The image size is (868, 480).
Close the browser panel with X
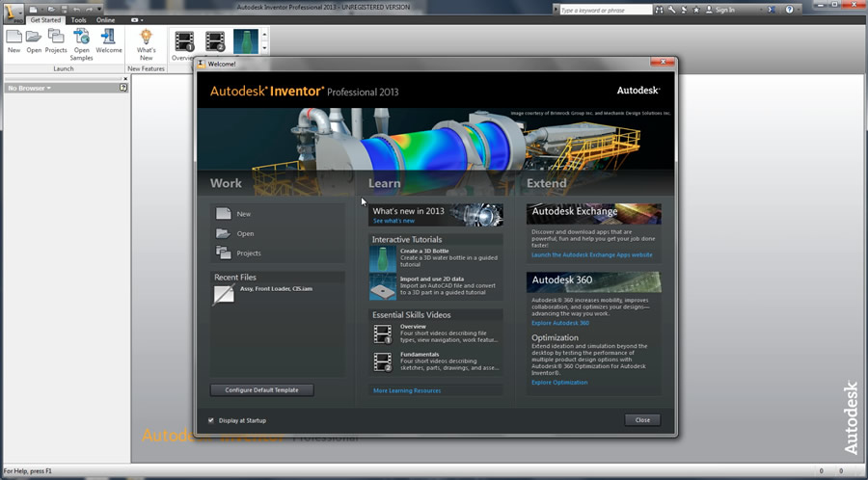[125, 78]
